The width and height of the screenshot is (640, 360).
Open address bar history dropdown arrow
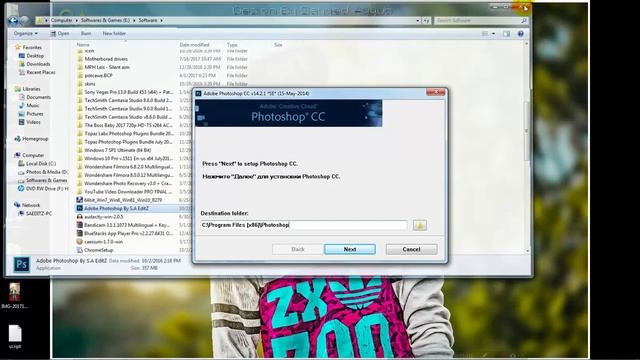(x=418, y=20)
